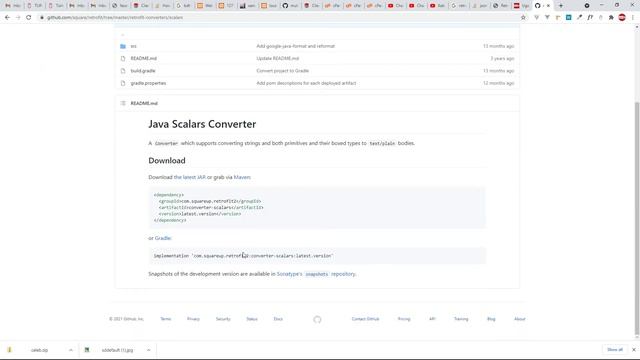The image size is (640, 360).
Task: Click the GitHub logo in footer
Action: [317, 319]
